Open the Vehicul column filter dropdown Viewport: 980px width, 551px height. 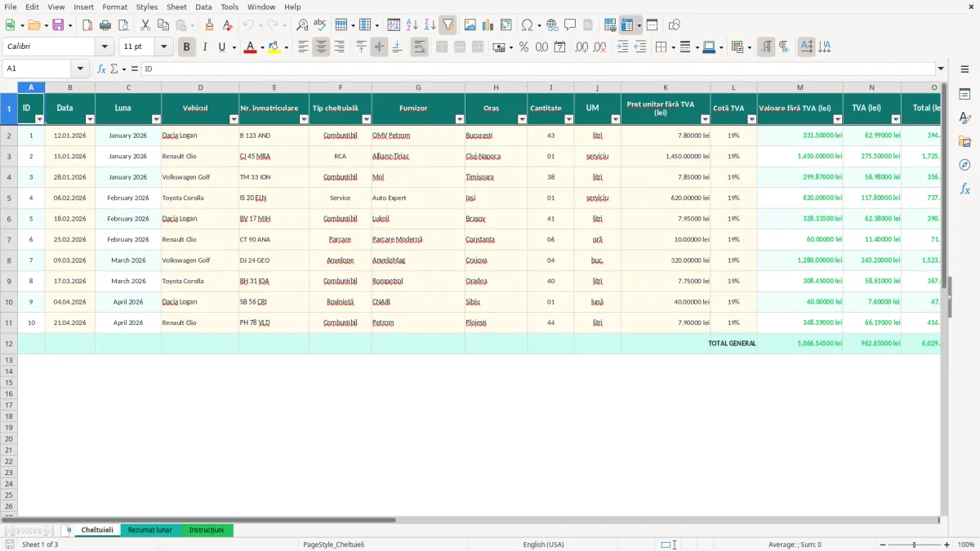[x=234, y=119]
